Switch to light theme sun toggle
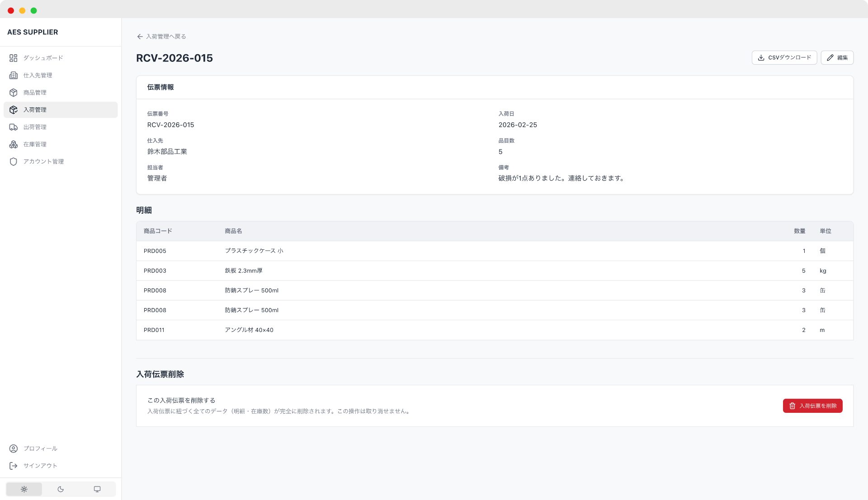This screenshot has height=500, width=868. [24, 489]
